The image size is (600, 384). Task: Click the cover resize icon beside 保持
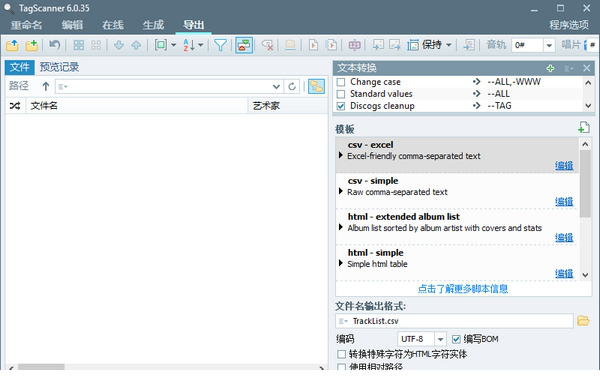(x=413, y=45)
